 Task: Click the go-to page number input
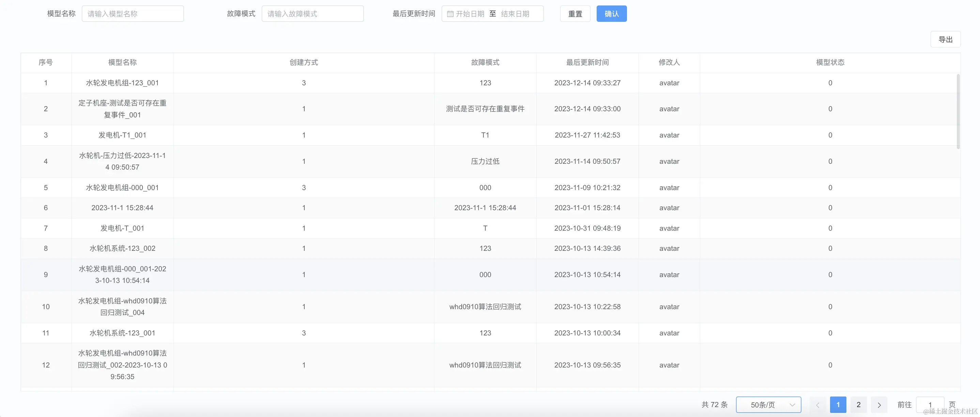(930, 405)
